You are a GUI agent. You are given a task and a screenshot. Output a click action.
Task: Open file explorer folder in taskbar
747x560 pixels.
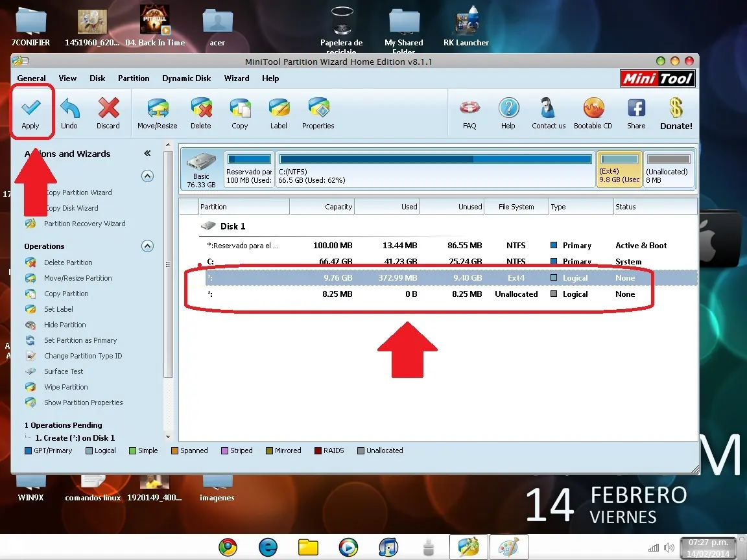(x=308, y=547)
